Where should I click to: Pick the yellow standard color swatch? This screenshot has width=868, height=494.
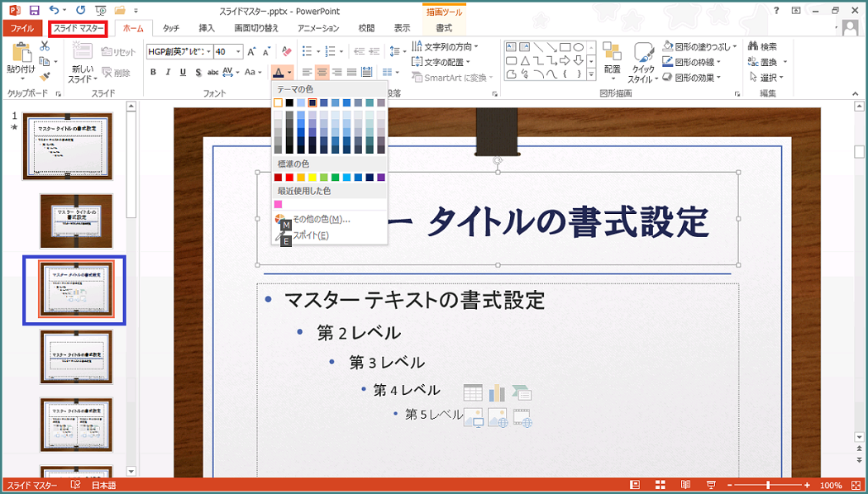pos(312,177)
